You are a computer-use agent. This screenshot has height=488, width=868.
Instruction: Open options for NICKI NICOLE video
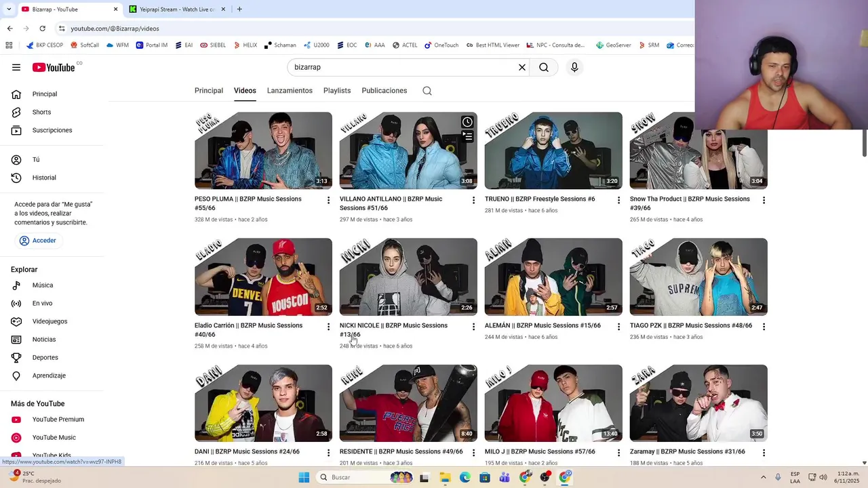[x=473, y=327]
